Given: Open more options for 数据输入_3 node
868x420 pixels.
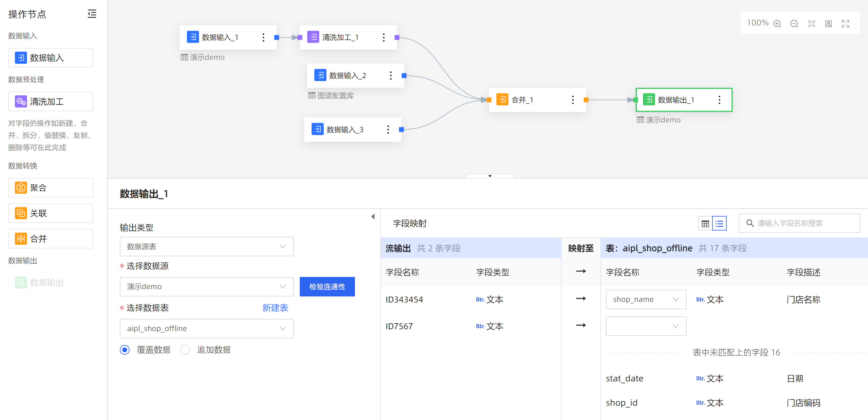Looking at the screenshot, I should coord(388,130).
